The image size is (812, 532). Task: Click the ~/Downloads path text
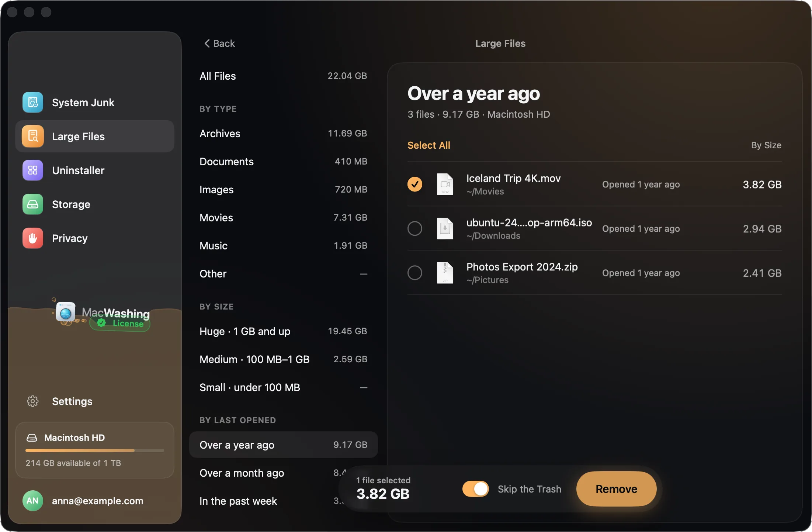(x=493, y=236)
